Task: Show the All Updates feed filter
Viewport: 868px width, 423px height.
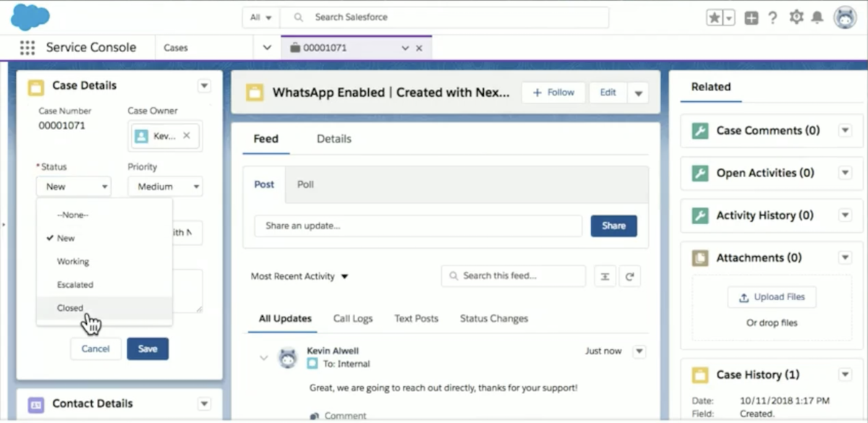Action: 285,318
